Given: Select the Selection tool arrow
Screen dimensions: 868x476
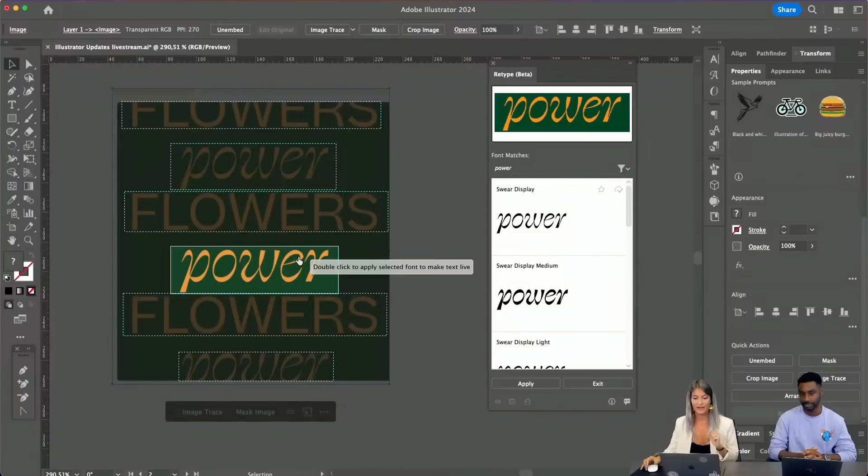Looking at the screenshot, I should coord(12,64).
